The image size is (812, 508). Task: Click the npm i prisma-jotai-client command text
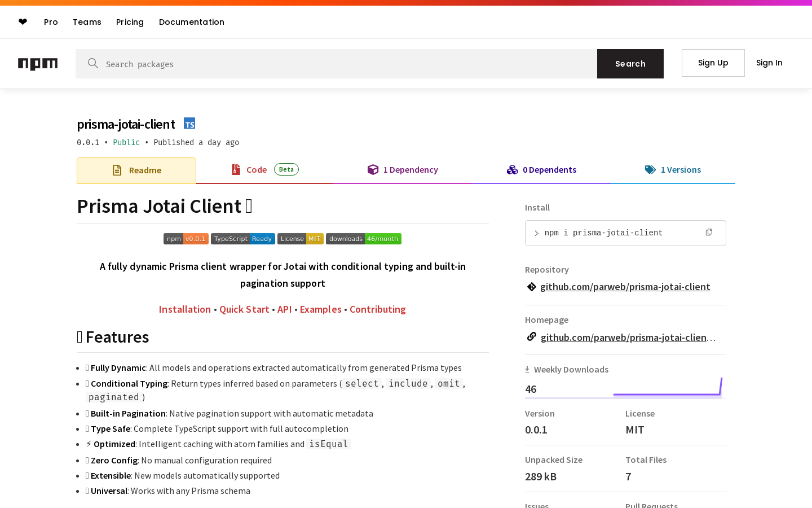click(x=603, y=233)
